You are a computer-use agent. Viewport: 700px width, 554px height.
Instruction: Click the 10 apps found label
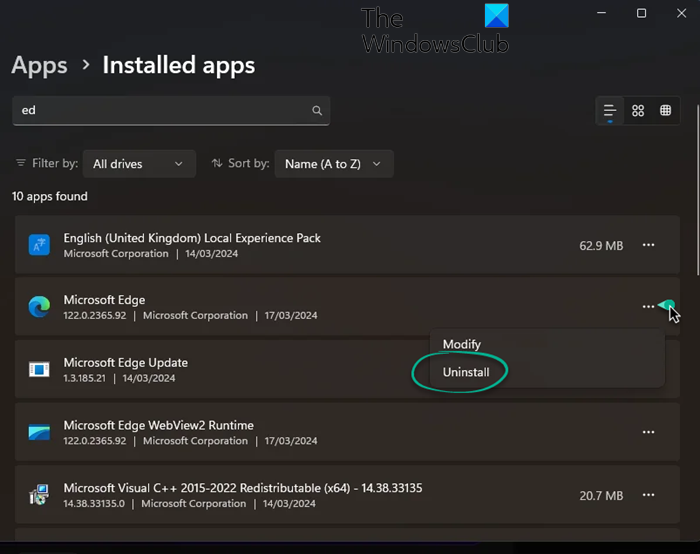point(50,196)
